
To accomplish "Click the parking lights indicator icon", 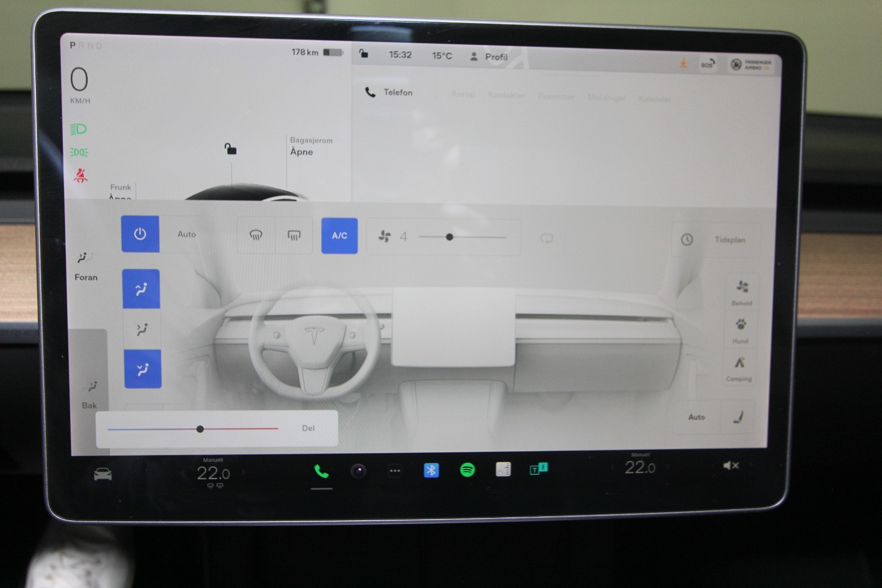I will coord(79,152).
